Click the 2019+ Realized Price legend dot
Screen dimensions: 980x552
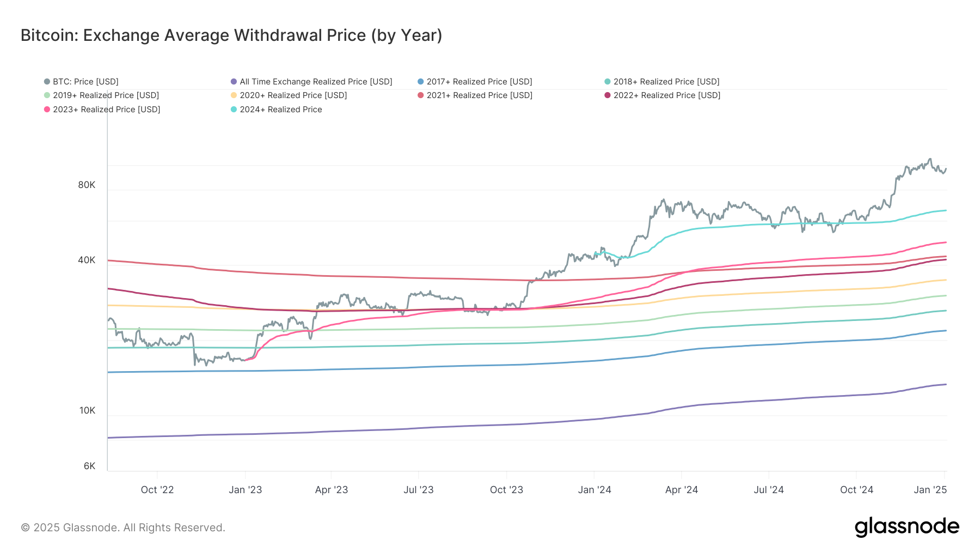coord(47,95)
